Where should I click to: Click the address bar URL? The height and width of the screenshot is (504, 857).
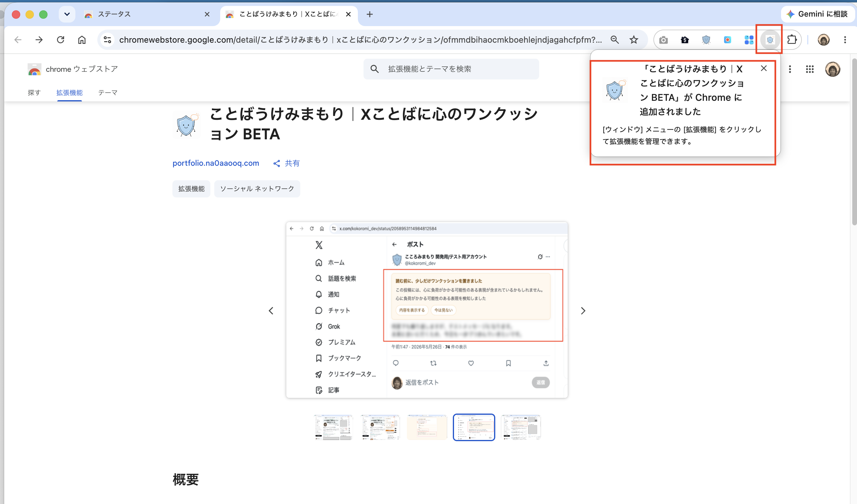point(361,40)
